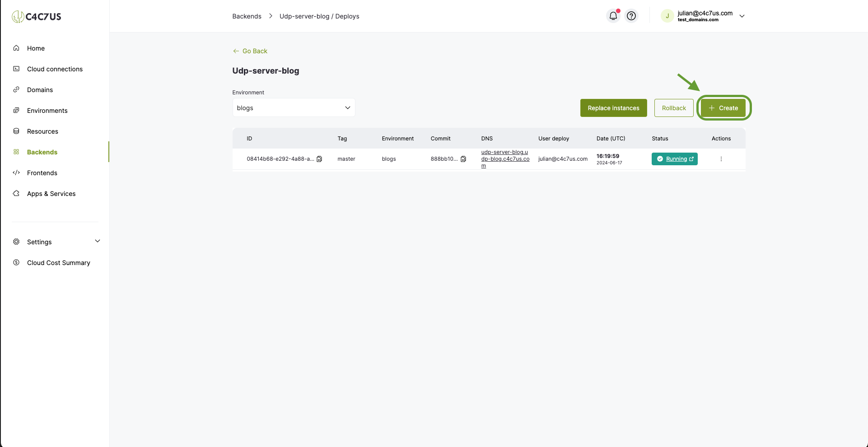
Task: Open the udp-server-blog DNS link
Action: point(505,159)
